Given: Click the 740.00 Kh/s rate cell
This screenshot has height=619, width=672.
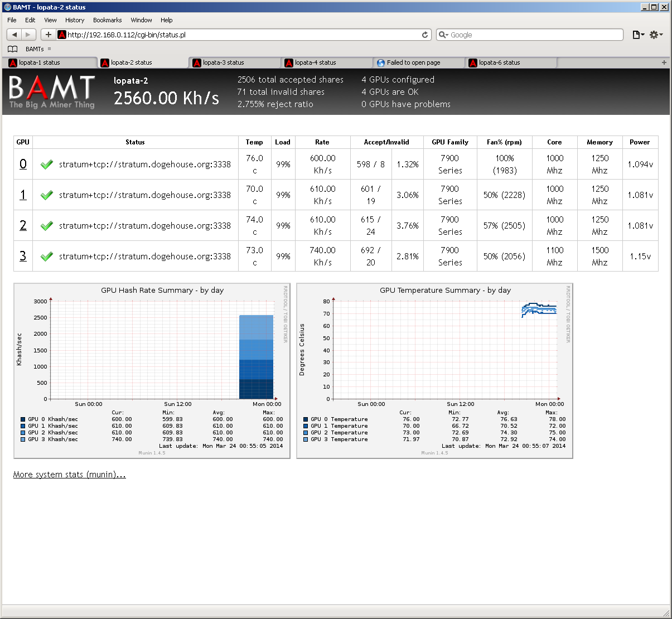Looking at the screenshot, I should pos(323,257).
